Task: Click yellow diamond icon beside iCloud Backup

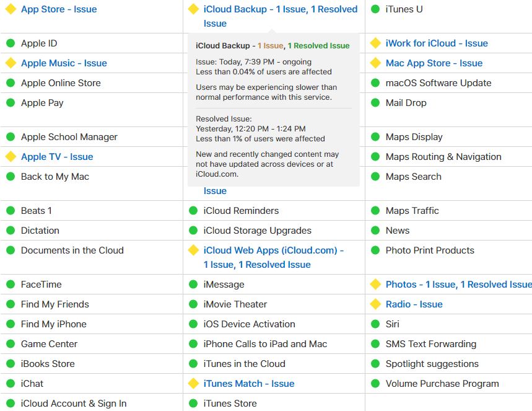Action: tap(193, 9)
